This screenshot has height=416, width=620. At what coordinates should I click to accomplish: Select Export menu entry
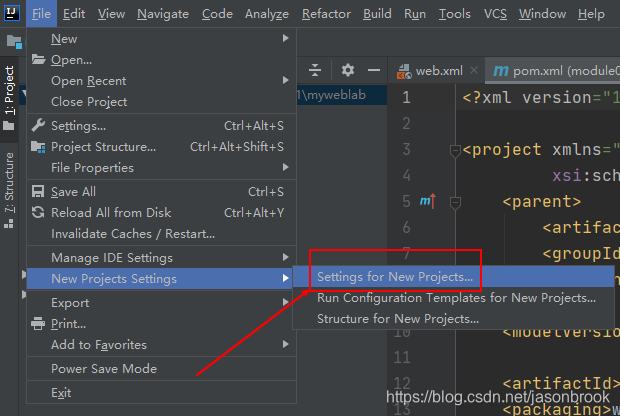(x=162, y=303)
